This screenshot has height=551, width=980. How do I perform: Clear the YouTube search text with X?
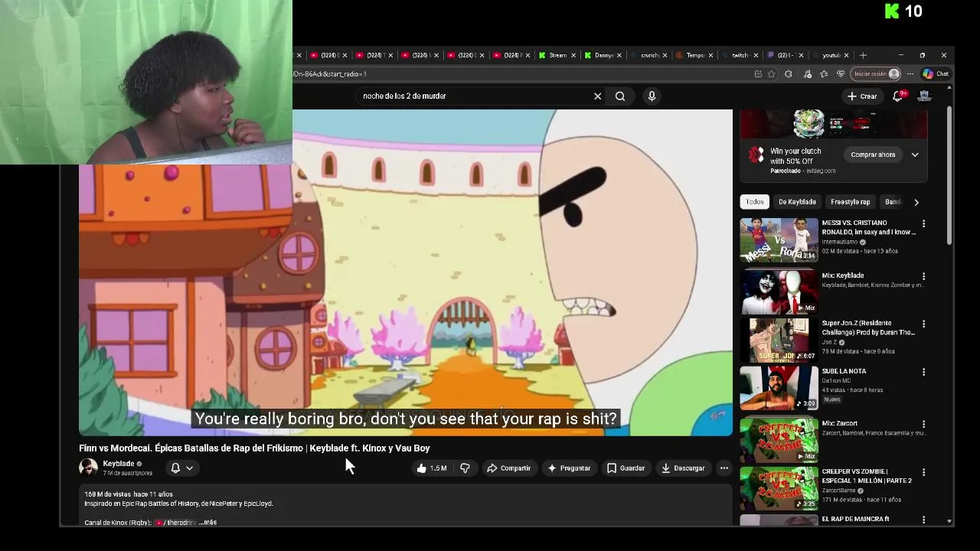pos(597,96)
